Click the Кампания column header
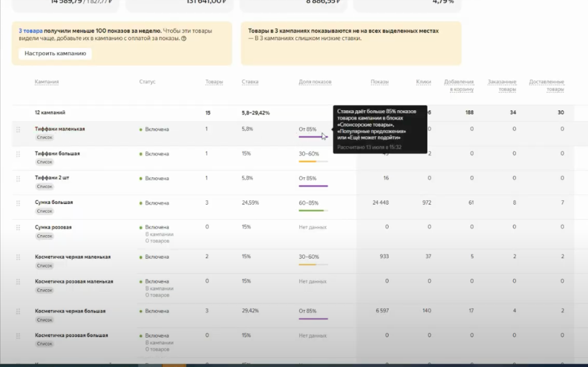The width and height of the screenshot is (588, 367). [47, 82]
